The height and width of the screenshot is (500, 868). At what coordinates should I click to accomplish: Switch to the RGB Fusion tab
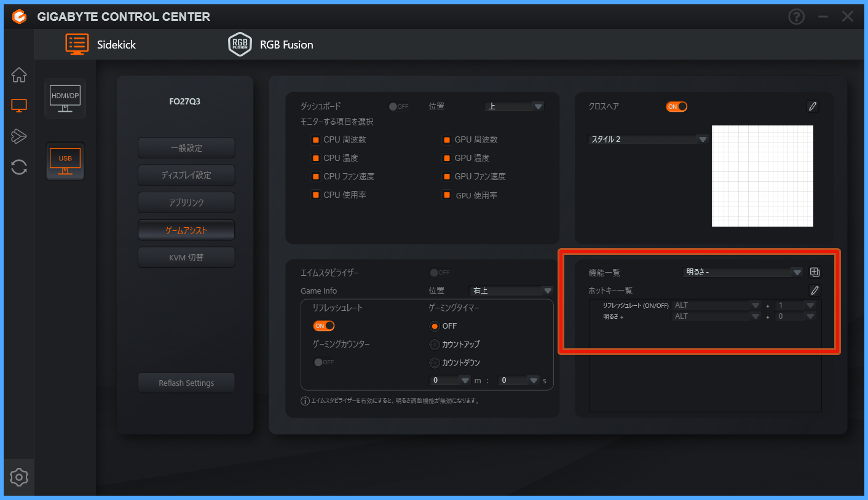point(270,44)
